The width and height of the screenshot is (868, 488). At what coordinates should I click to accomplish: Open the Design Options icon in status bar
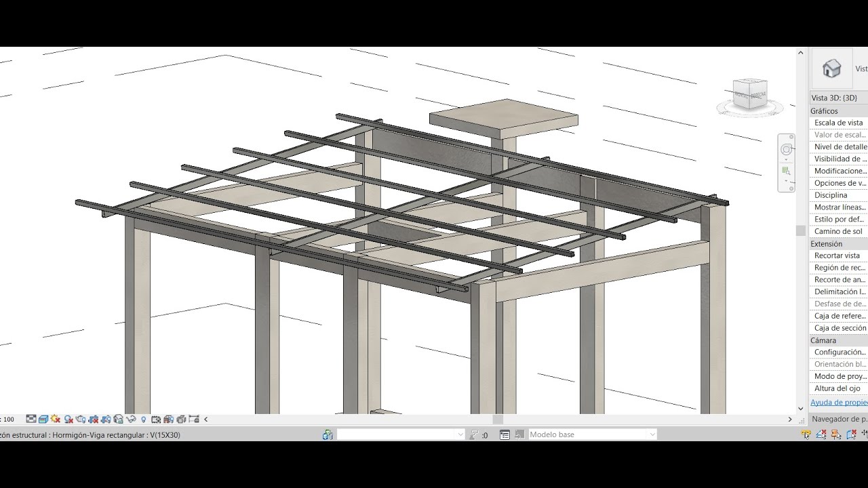505,434
